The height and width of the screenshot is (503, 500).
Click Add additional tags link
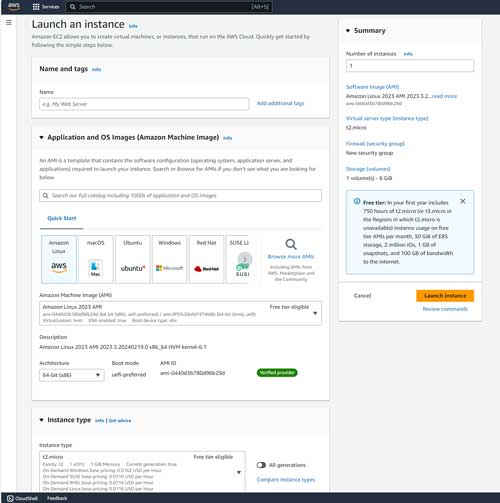[280, 103]
